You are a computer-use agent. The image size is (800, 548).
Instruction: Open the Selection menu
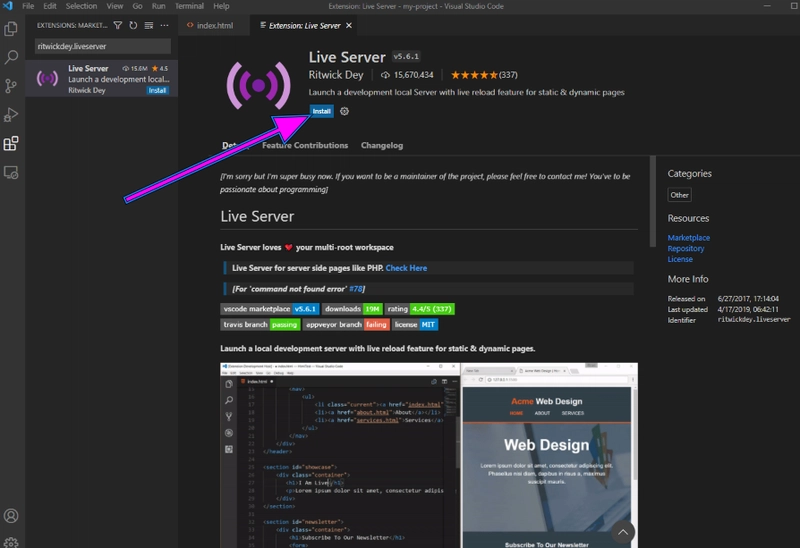pos(81,6)
